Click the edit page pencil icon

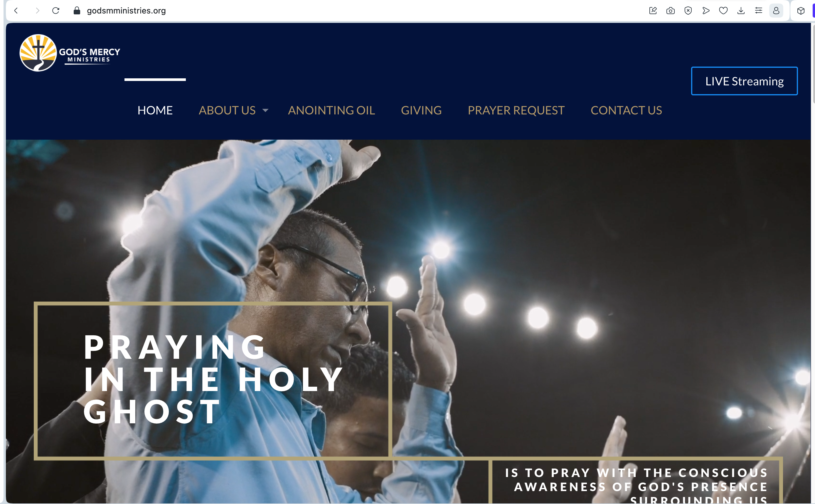[653, 11]
